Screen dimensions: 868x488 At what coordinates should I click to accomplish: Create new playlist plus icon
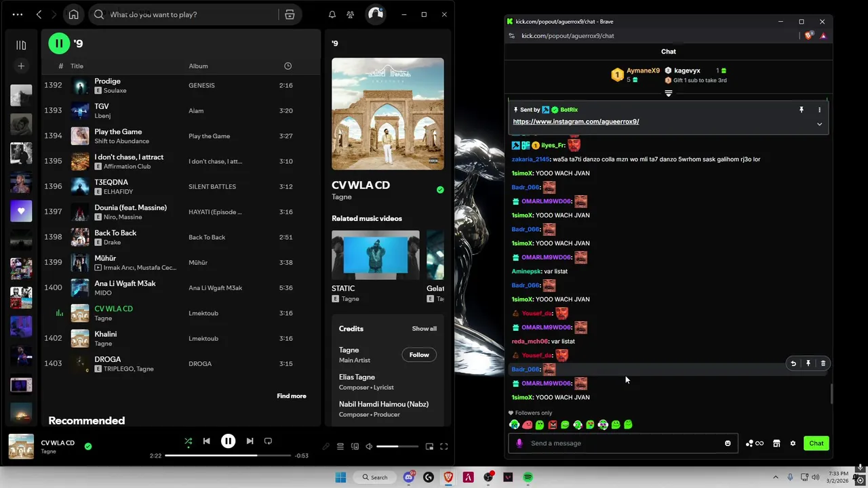tap(21, 66)
